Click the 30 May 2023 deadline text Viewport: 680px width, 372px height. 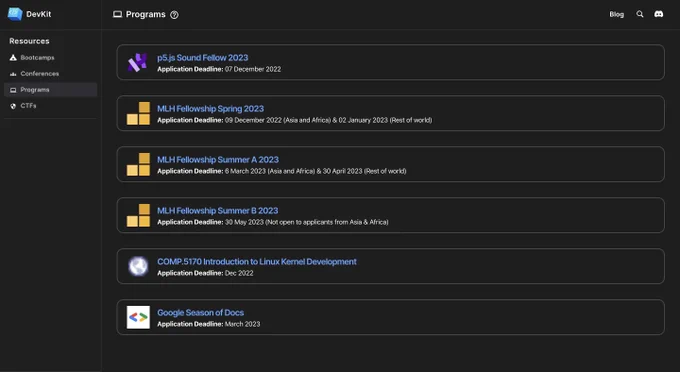coord(244,222)
